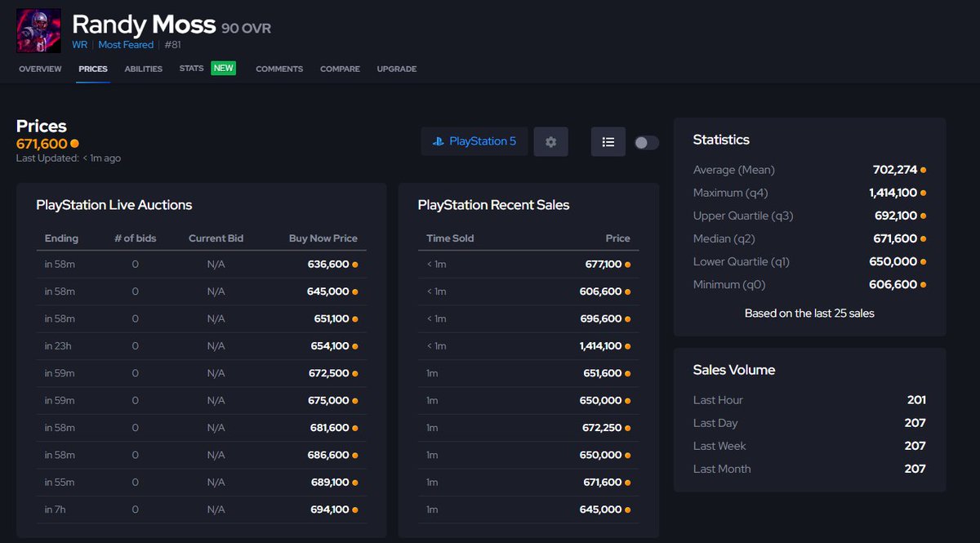Click the 672,250 recent sale price
This screenshot has height=543, width=980.
[600, 428]
